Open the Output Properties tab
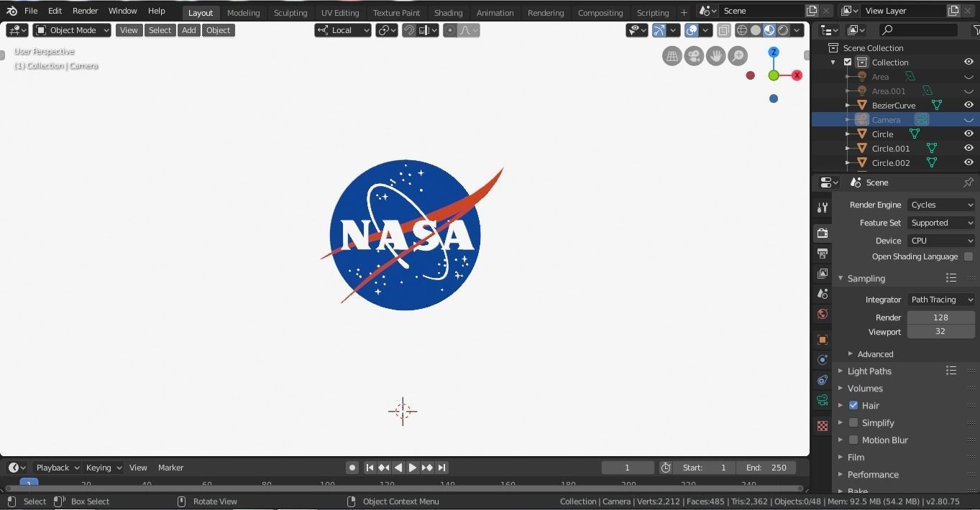The width and height of the screenshot is (980, 510). [822, 254]
